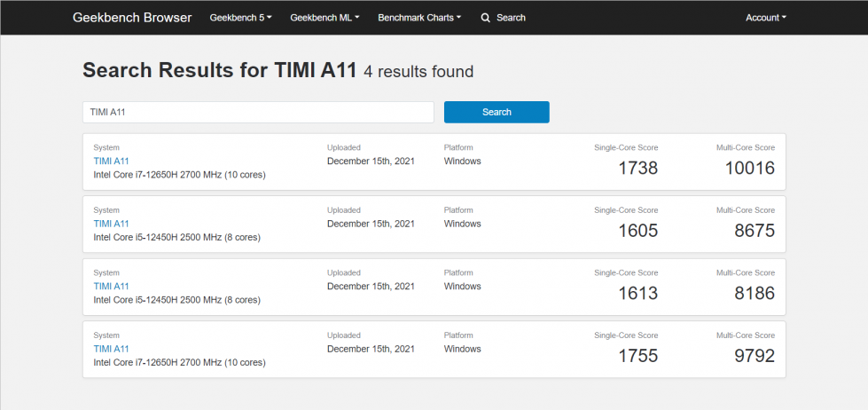Click the single-core score 1613
The height and width of the screenshot is (410, 868).
tap(637, 293)
